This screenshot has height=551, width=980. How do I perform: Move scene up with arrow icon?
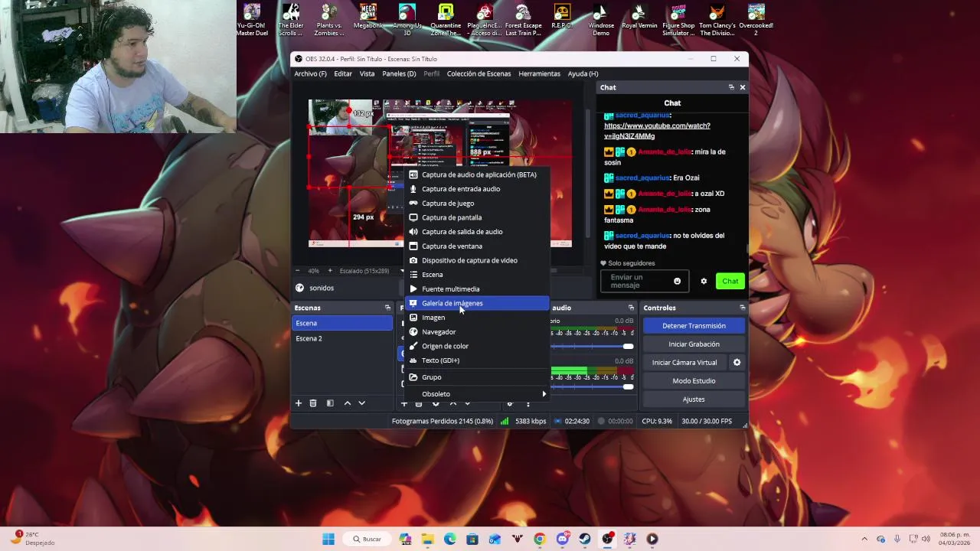click(x=347, y=403)
